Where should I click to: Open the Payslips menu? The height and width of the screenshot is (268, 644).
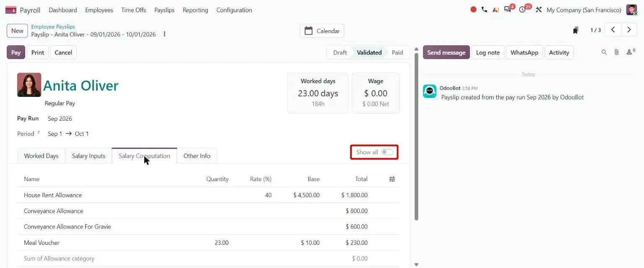pyautogui.click(x=164, y=10)
